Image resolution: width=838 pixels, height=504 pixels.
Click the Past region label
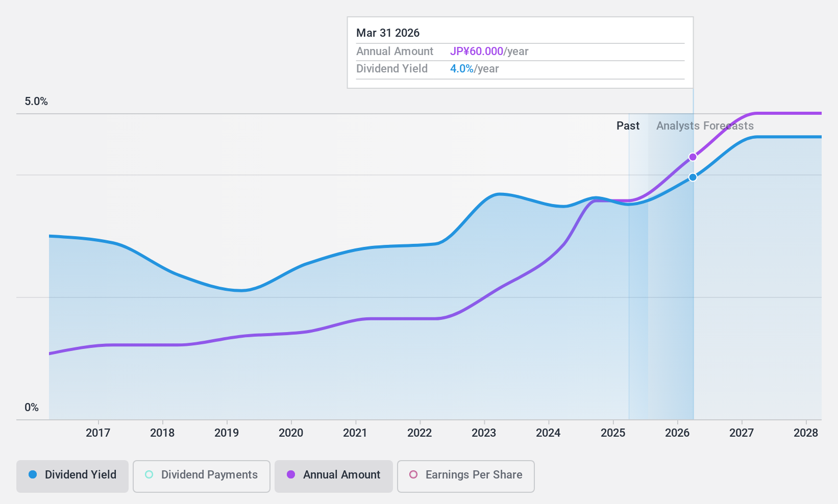click(628, 126)
